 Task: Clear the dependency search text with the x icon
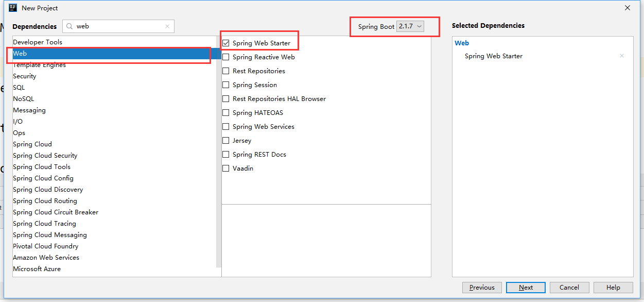click(167, 26)
